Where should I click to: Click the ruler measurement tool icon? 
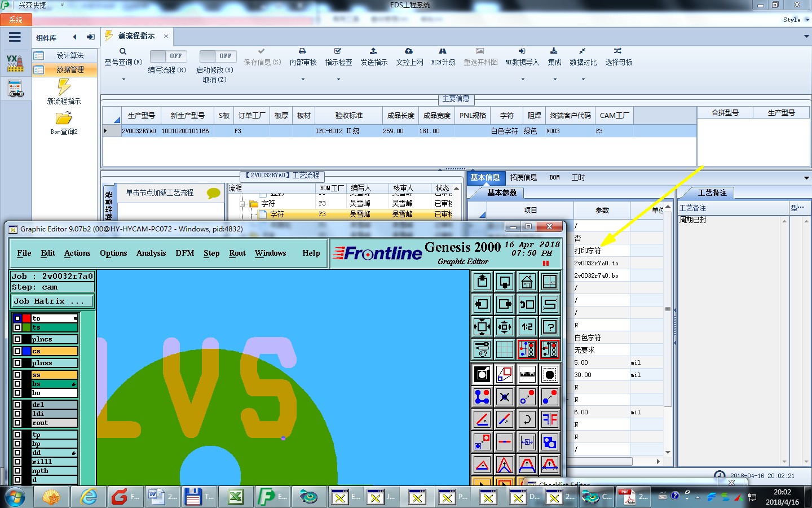coord(527,374)
